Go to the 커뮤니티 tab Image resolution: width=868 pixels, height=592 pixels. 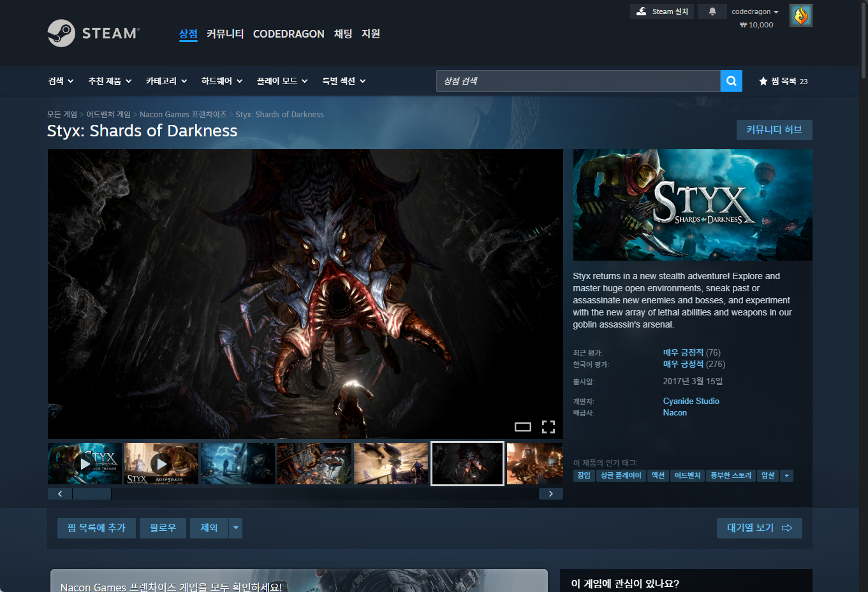pyautogui.click(x=225, y=34)
